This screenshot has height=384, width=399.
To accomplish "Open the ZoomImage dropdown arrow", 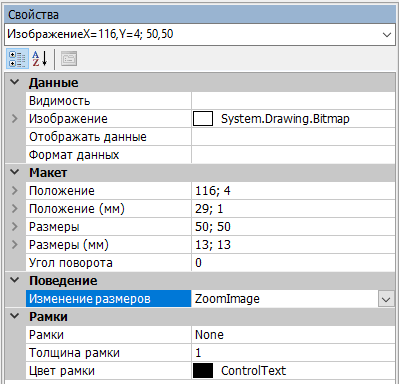I will tap(386, 299).
